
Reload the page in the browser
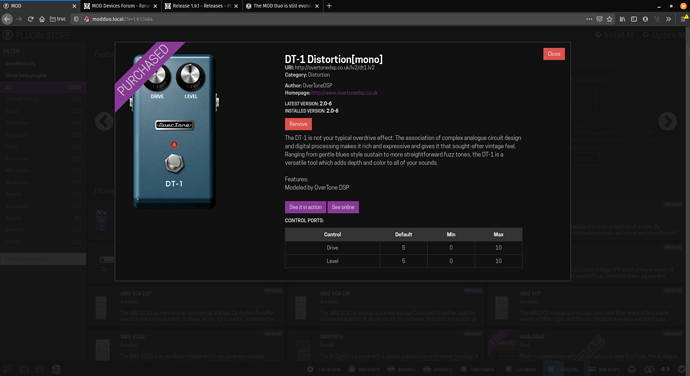tap(30, 19)
